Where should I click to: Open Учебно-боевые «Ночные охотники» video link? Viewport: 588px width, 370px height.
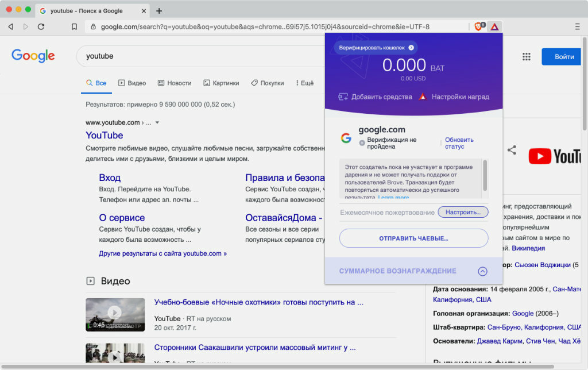point(259,302)
